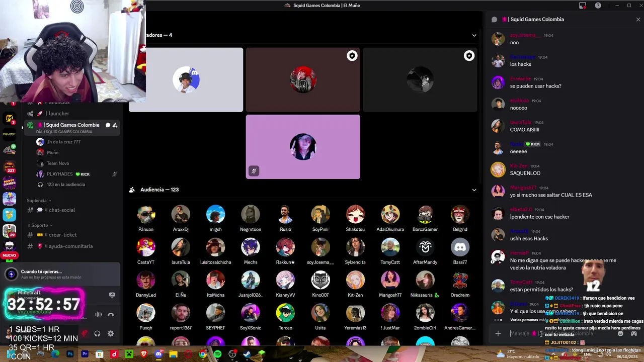Collapse the speakers section chevron
This screenshot has width=644, height=362.
coord(474,35)
